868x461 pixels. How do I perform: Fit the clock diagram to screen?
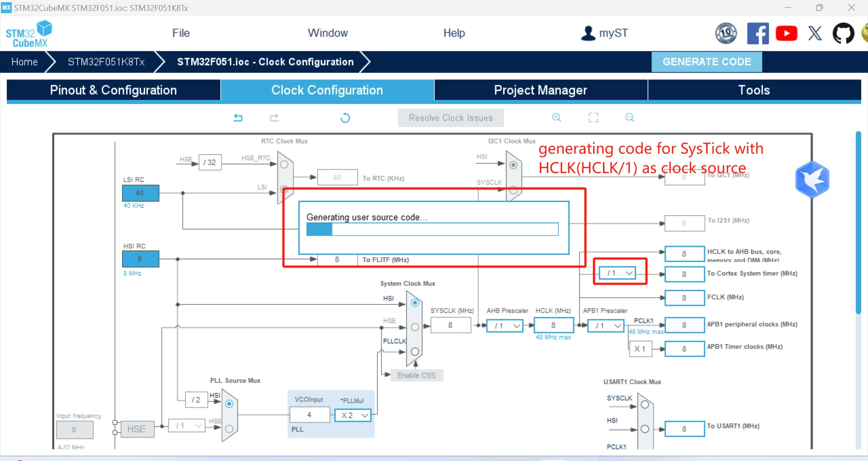[x=593, y=118]
